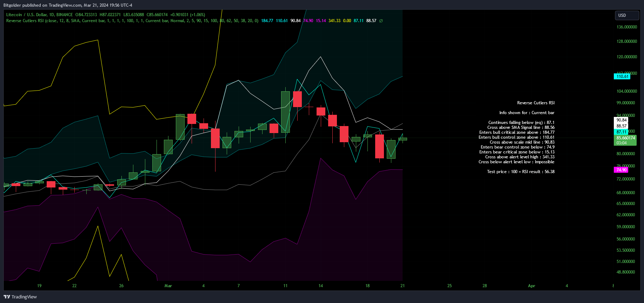
Task: Click 'Cross above scale mid line : 90.83'
Action: [x=522, y=142]
